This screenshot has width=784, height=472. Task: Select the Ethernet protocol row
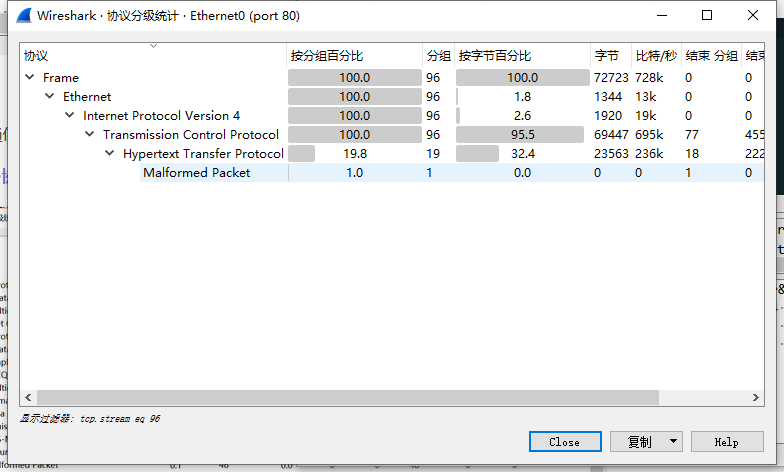point(392,96)
